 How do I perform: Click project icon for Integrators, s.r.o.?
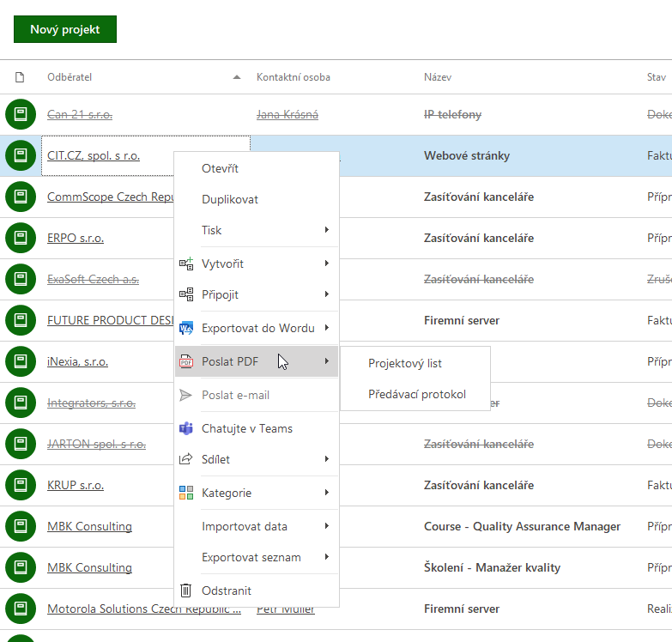click(21, 403)
